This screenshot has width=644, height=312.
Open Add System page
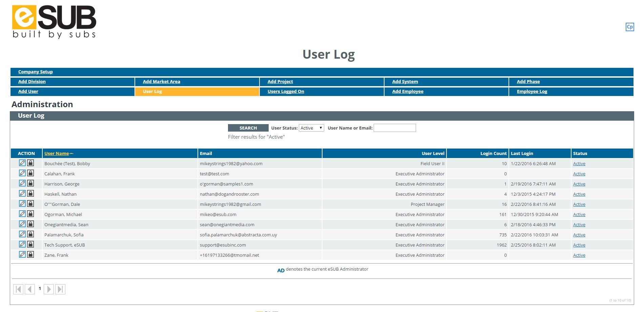pos(405,81)
